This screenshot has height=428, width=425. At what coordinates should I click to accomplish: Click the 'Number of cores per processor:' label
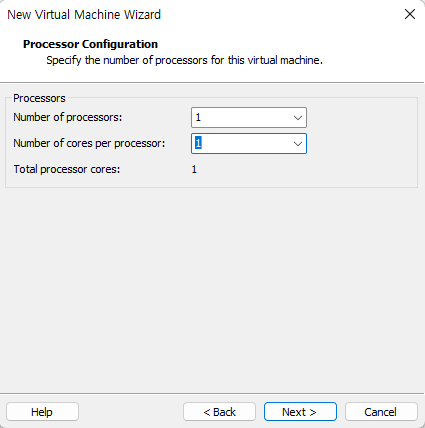click(89, 143)
